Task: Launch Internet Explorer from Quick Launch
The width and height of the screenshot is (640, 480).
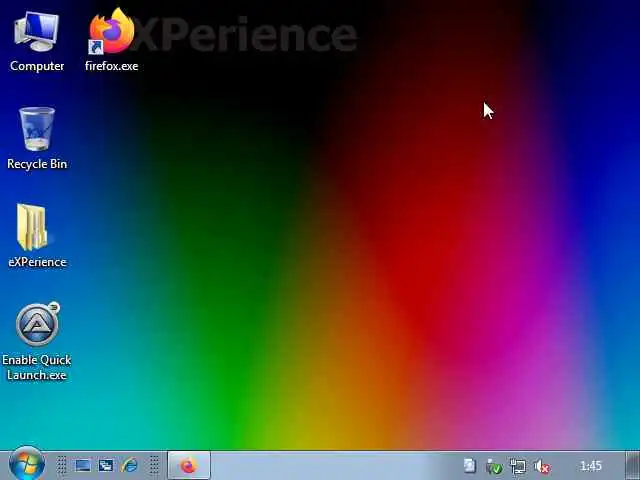Action: 129,466
